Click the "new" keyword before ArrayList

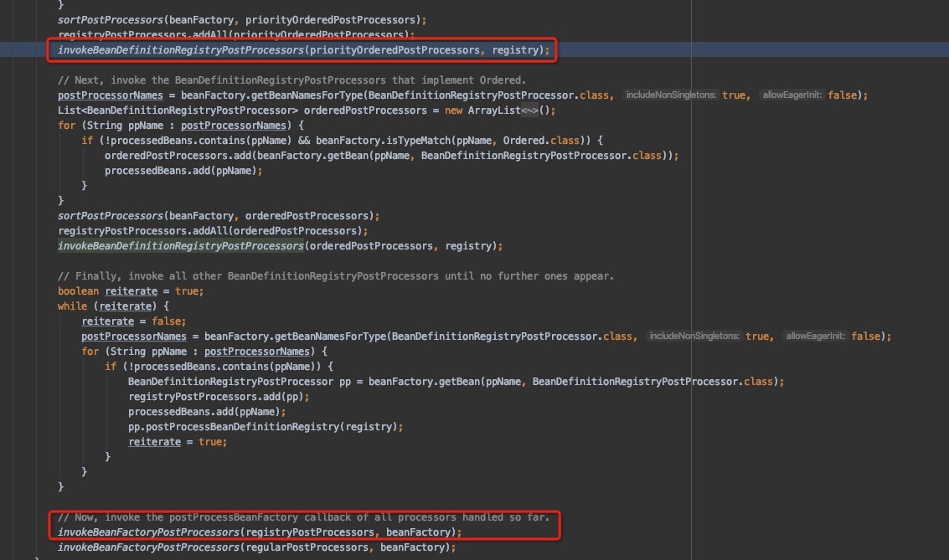(x=453, y=110)
